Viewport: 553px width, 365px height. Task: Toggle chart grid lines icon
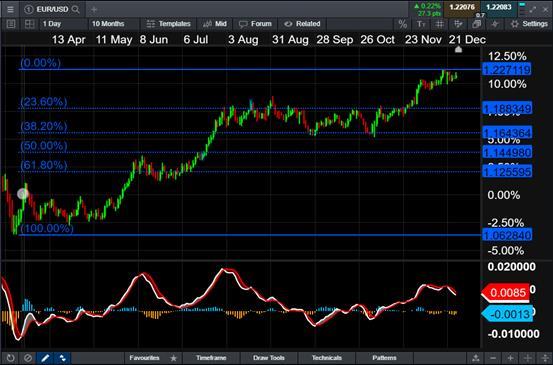[439, 24]
